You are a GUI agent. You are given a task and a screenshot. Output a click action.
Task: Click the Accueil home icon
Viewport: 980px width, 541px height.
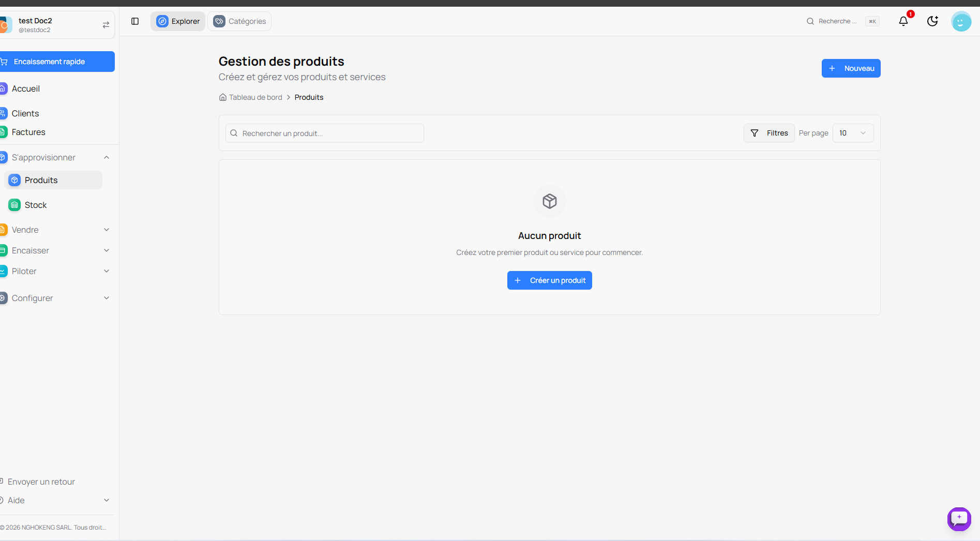[x=3, y=88]
